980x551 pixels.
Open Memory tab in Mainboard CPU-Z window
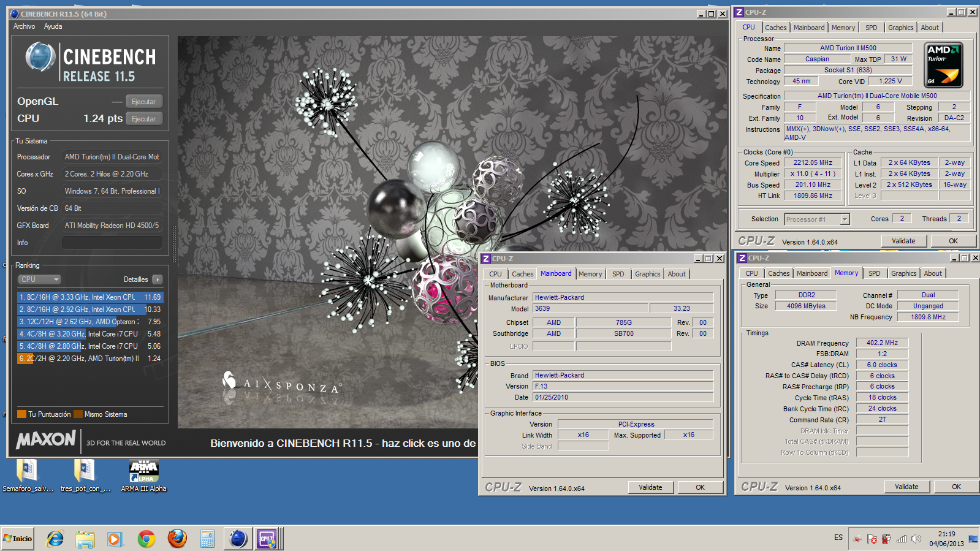(590, 274)
